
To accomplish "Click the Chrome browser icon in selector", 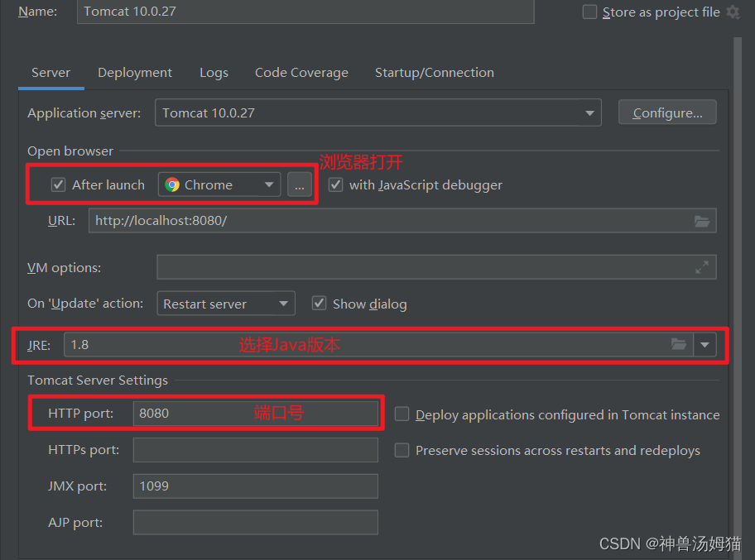I will [x=172, y=184].
